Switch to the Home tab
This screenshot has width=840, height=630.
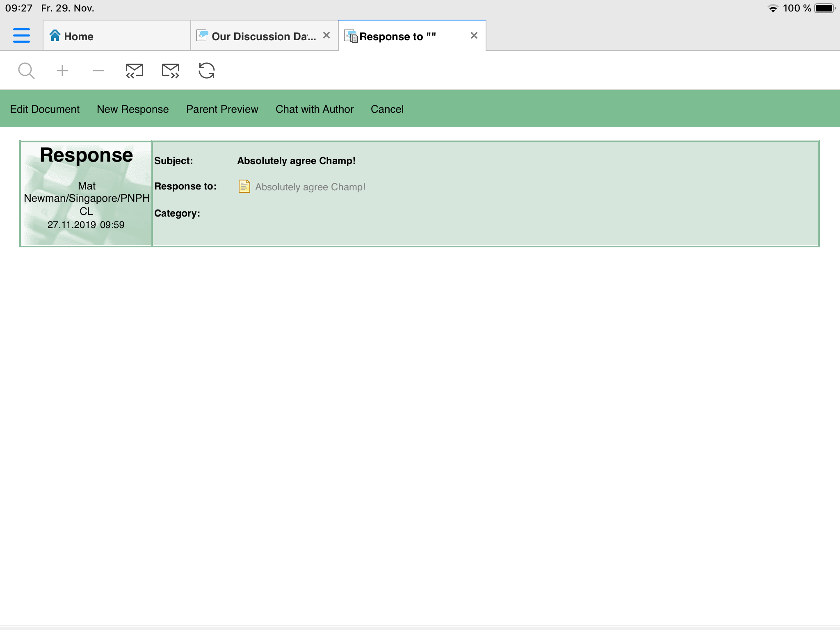coord(116,36)
